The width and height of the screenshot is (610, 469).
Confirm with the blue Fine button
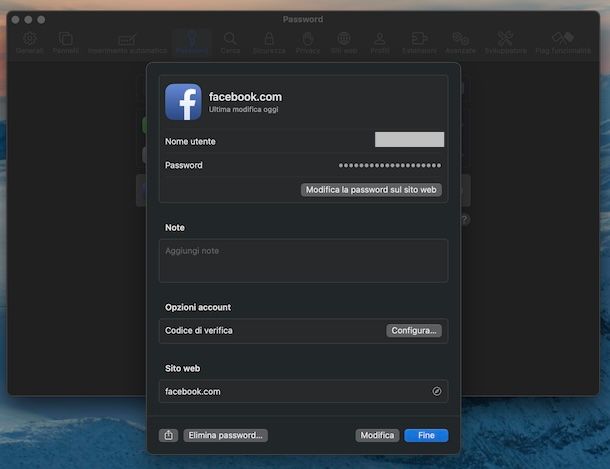click(x=426, y=435)
